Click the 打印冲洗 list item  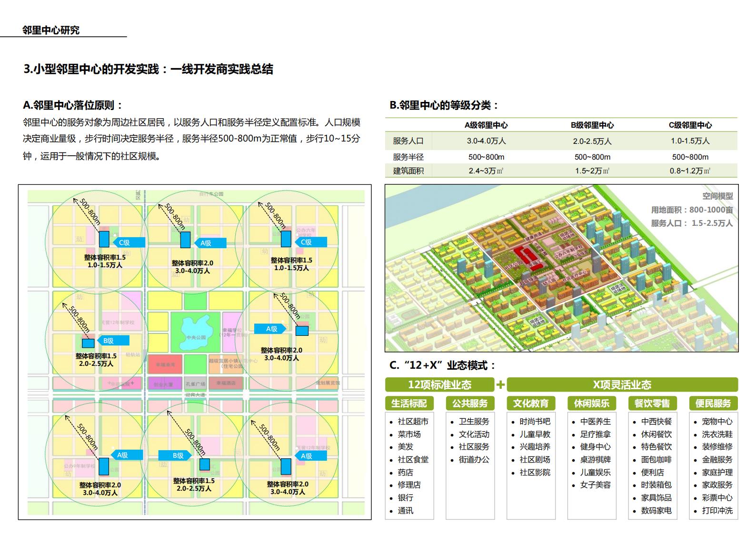click(x=717, y=511)
